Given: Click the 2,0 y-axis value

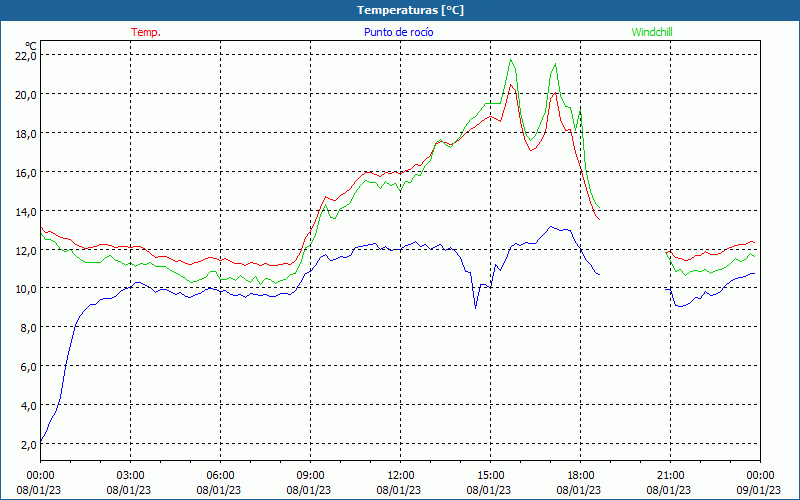Looking at the screenshot, I should pos(29,444).
